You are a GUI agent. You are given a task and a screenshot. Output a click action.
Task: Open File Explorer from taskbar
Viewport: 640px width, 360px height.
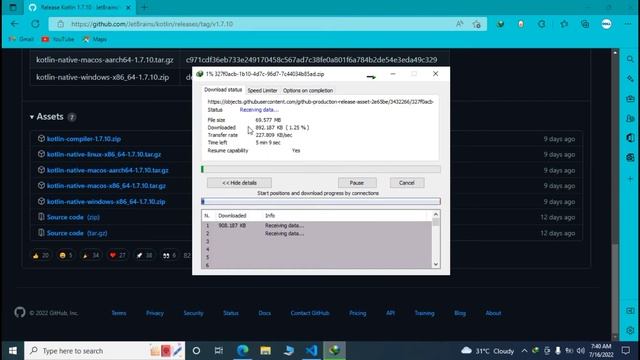(266, 351)
